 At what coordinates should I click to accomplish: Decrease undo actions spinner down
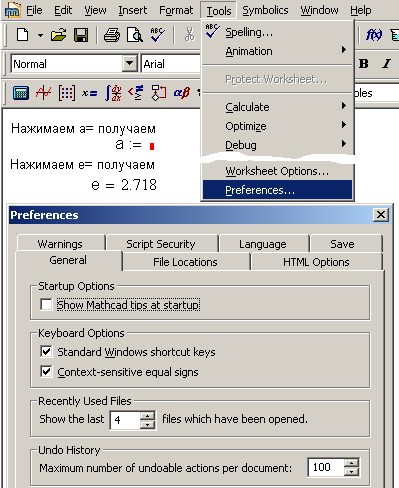(x=351, y=472)
